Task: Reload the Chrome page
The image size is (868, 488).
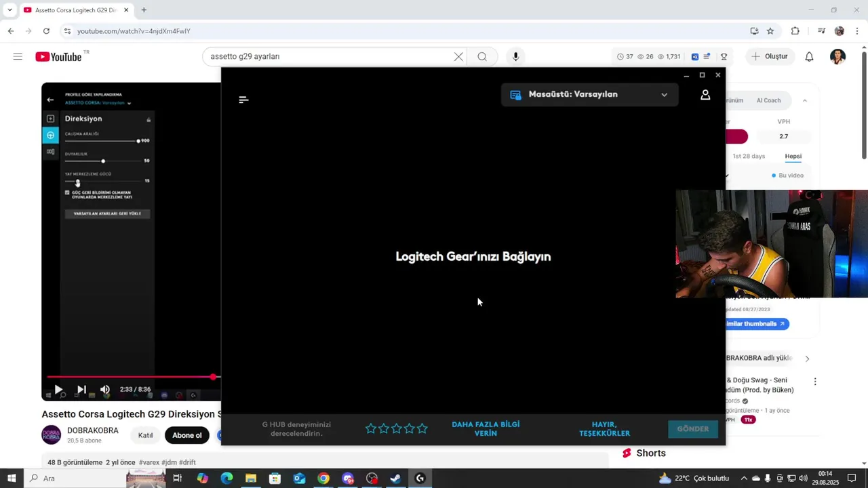Action: 46,31
